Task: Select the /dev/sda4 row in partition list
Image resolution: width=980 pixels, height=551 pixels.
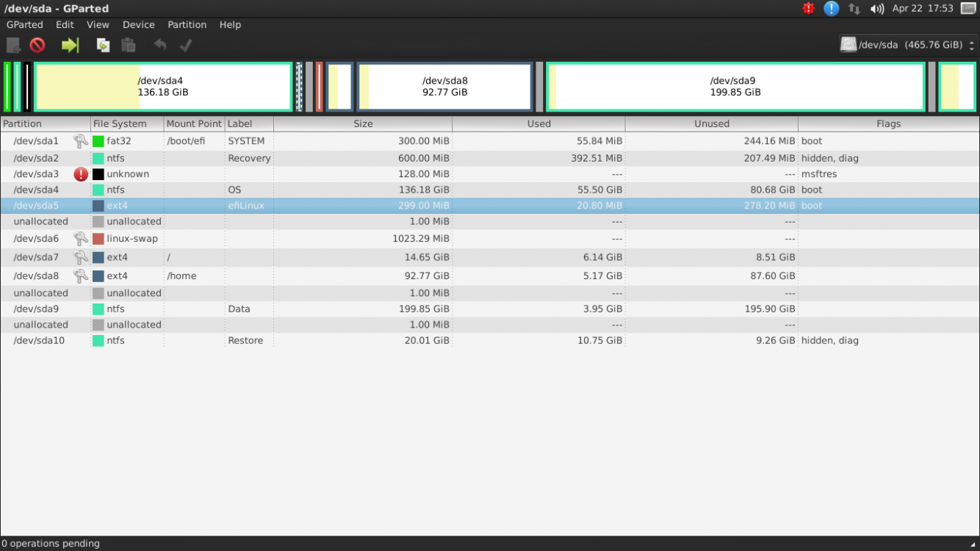Action: coord(490,190)
